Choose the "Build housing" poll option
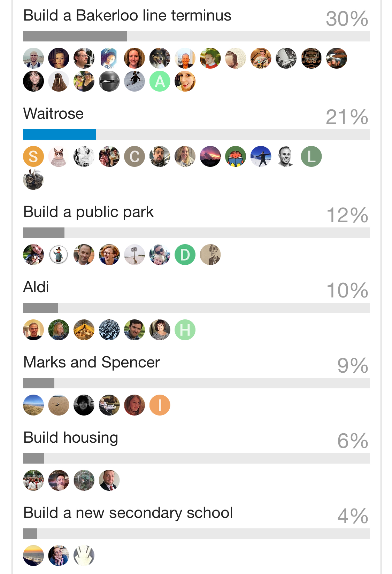This screenshot has width=392, height=574. click(x=70, y=438)
